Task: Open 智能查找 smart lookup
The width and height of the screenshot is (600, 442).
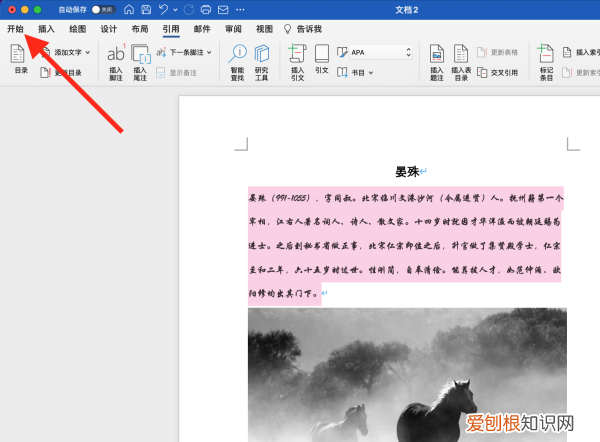Action: (237, 62)
